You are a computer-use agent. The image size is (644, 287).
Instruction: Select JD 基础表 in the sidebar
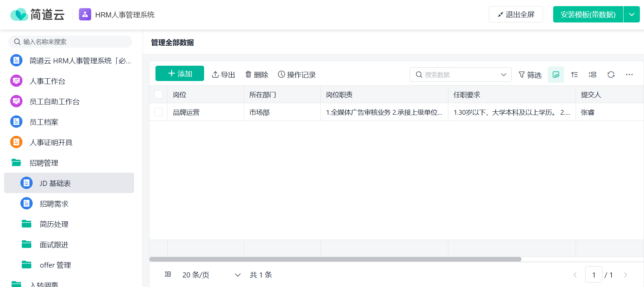(69, 183)
